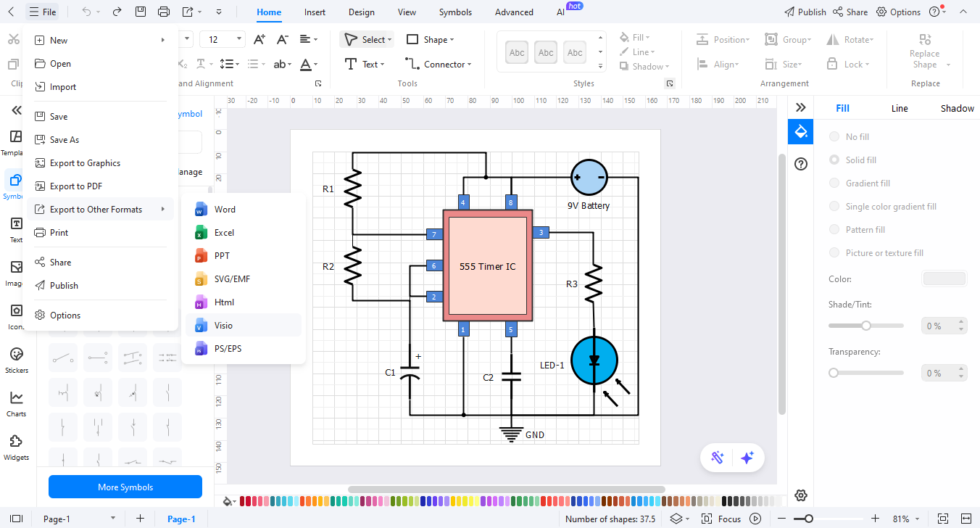Zoom in with the plus icon
The height and width of the screenshot is (528, 980).
(x=875, y=519)
